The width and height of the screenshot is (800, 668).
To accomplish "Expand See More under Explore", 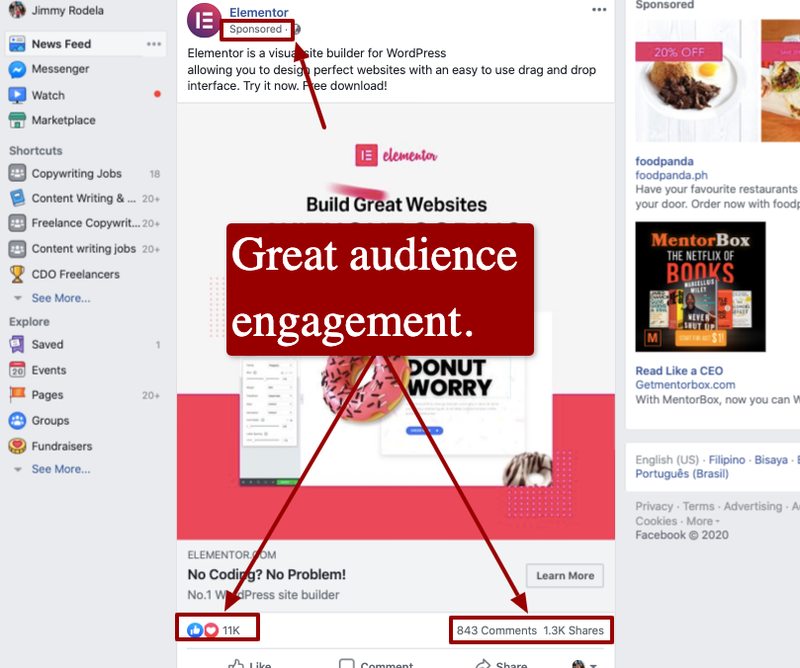I will [61, 469].
